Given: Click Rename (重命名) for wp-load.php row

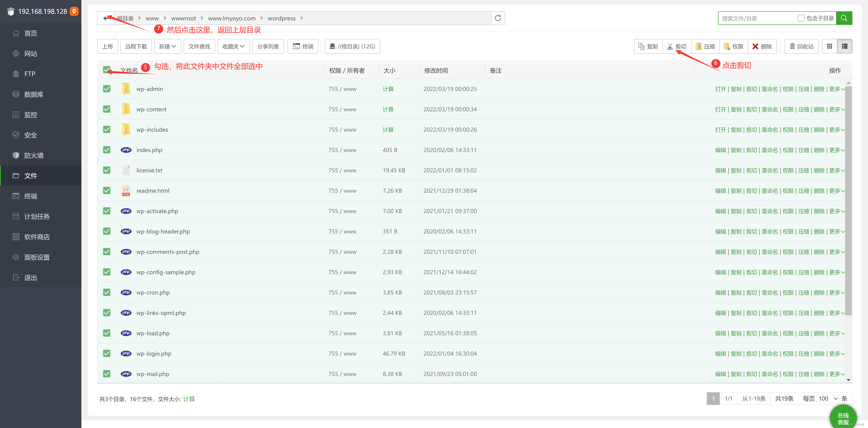Looking at the screenshot, I should tap(770, 333).
